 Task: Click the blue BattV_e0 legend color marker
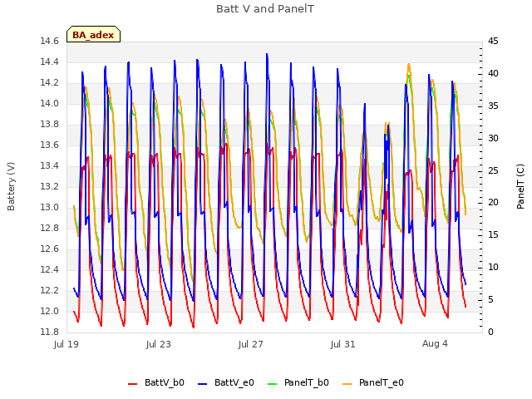point(202,384)
